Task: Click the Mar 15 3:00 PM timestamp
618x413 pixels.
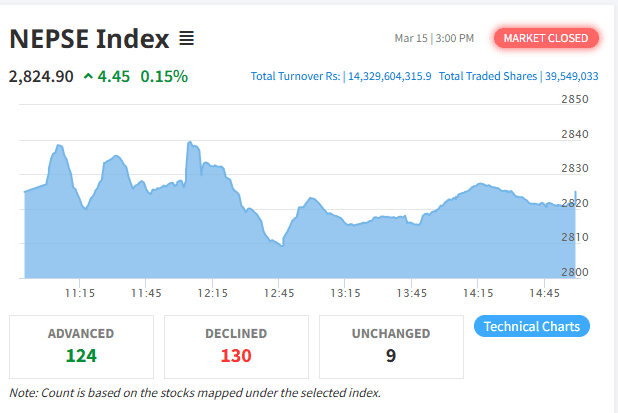Action: [434, 38]
